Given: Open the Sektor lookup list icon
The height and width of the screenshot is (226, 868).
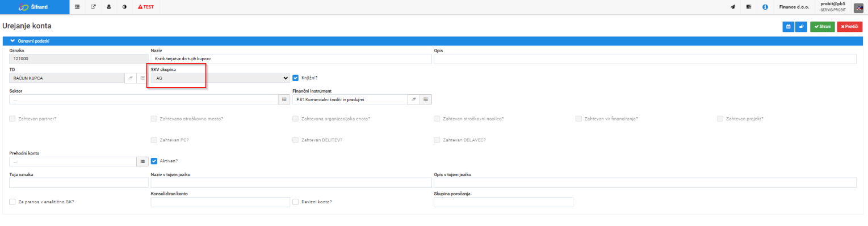Looking at the screenshot, I should 284,99.
